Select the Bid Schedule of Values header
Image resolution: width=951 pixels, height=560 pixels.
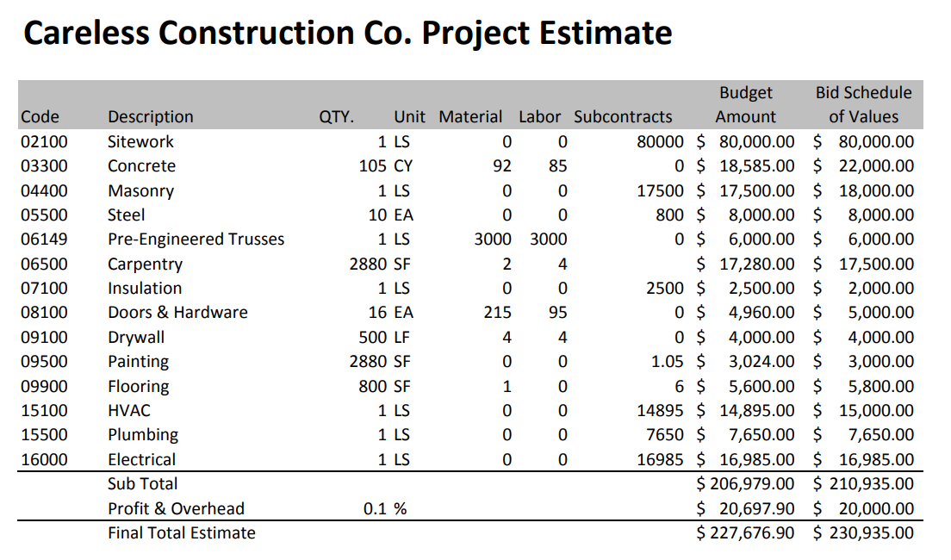click(x=861, y=104)
